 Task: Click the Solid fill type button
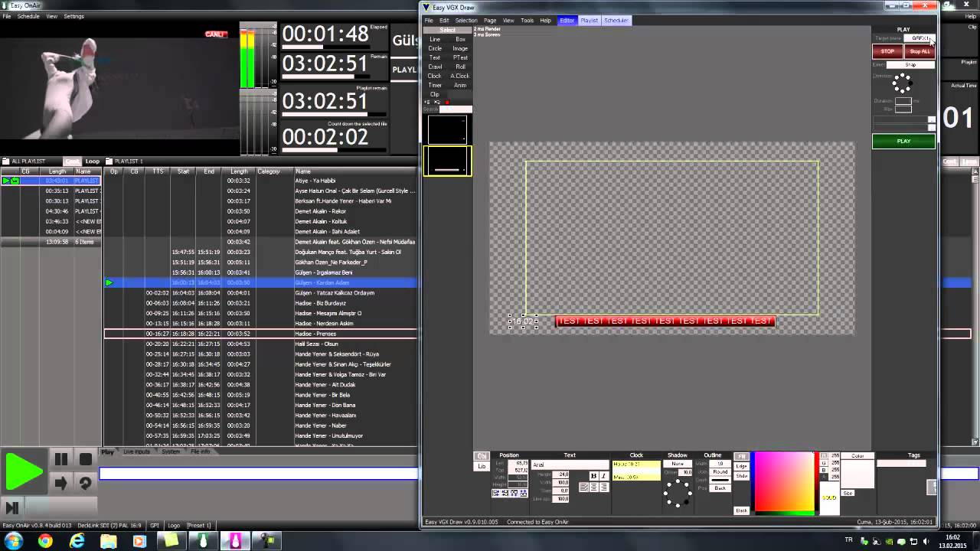click(830, 498)
